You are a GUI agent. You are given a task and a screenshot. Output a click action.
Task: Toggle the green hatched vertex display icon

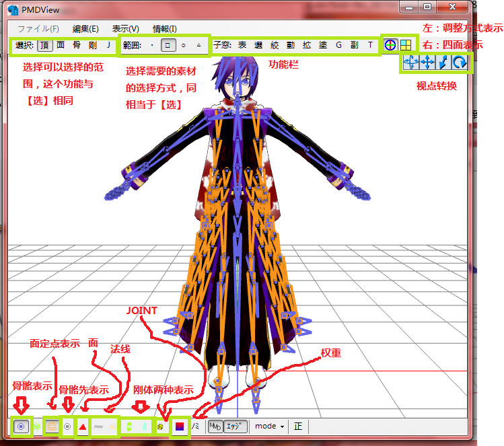[x=37, y=426]
